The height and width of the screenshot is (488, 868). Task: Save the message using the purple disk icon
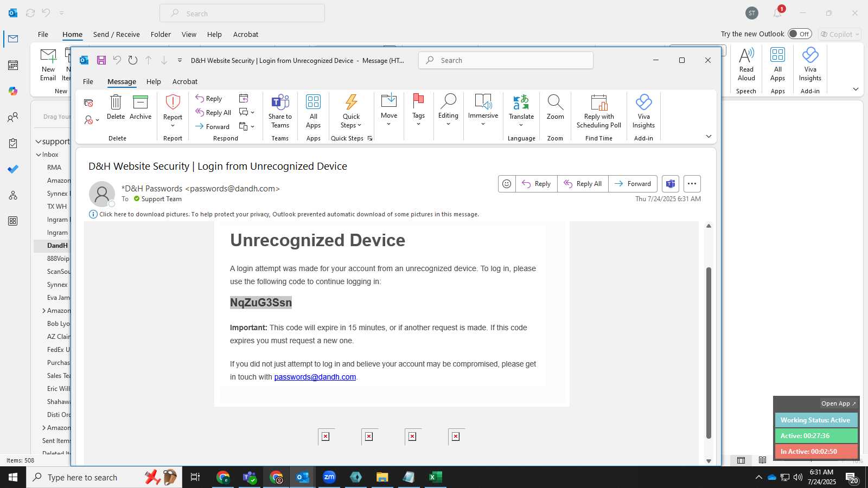[x=101, y=60]
